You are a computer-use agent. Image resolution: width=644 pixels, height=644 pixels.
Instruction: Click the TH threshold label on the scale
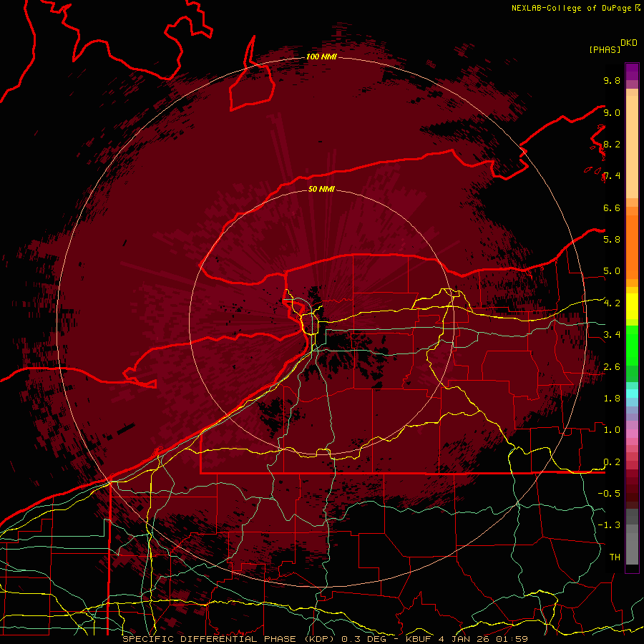click(x=615, y=557)
